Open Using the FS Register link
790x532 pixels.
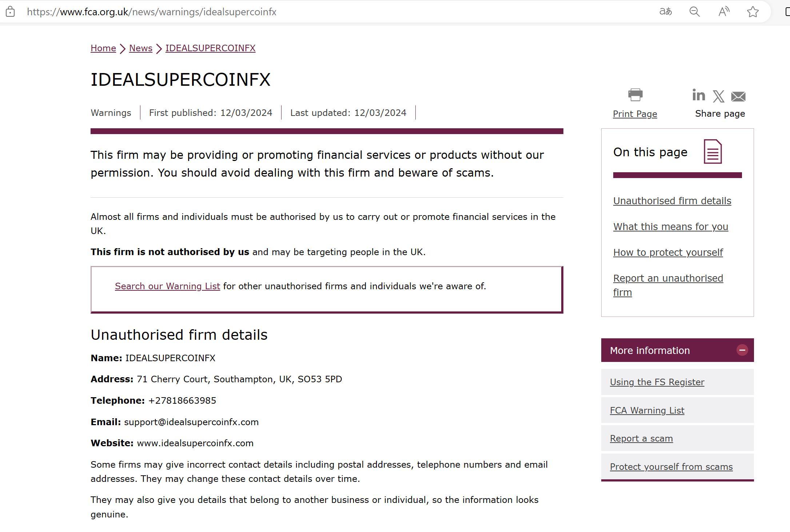tap(657, 382)
